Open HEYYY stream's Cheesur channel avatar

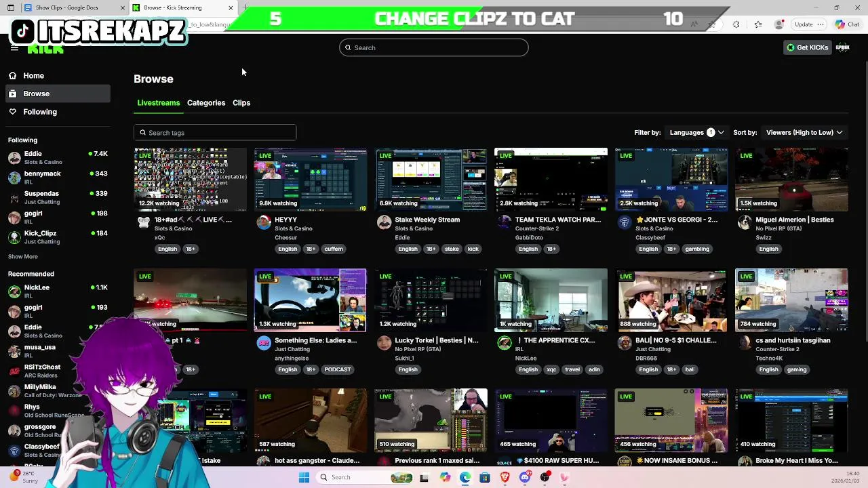[x=264, y=223]
